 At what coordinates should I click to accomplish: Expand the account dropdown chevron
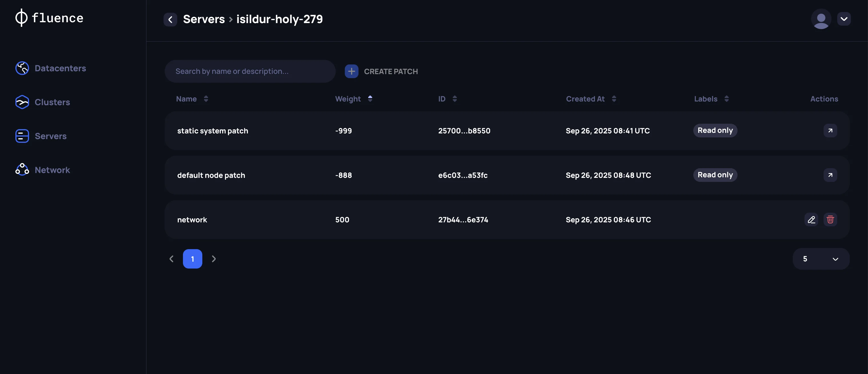[x=844, y=19]
